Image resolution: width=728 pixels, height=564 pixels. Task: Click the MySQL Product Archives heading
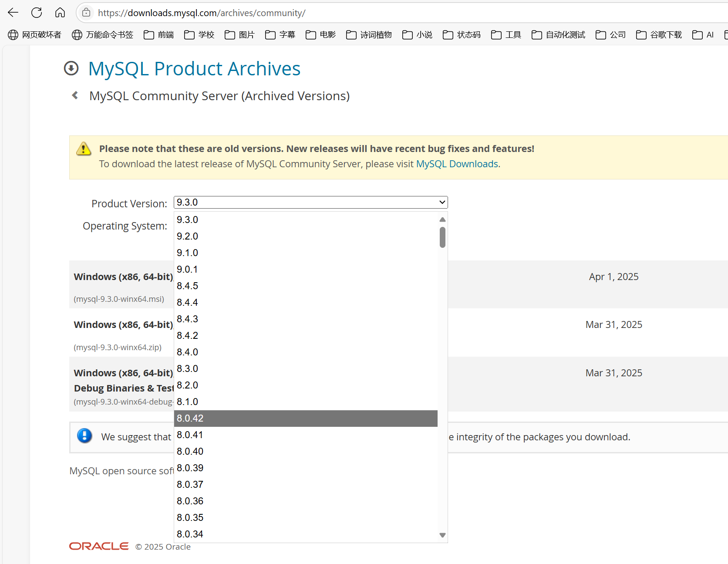click(194, 69)
